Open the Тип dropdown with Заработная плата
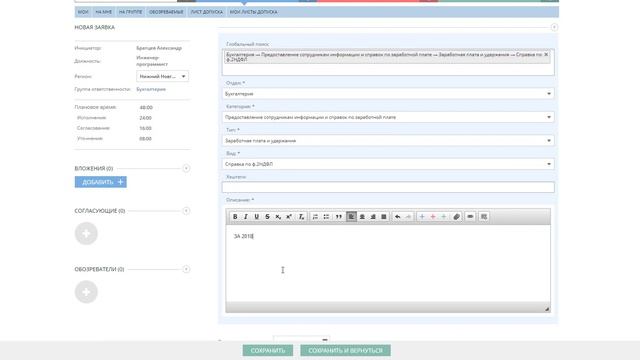Screen dimensions: 640x360 click(388, 140)
